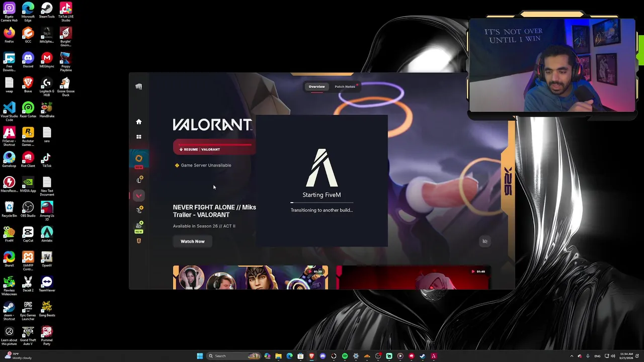Screen dimensions: 644x362
Task: Open Elgato Camera Hub desktop shortcut
Action: tap(9, 12)
